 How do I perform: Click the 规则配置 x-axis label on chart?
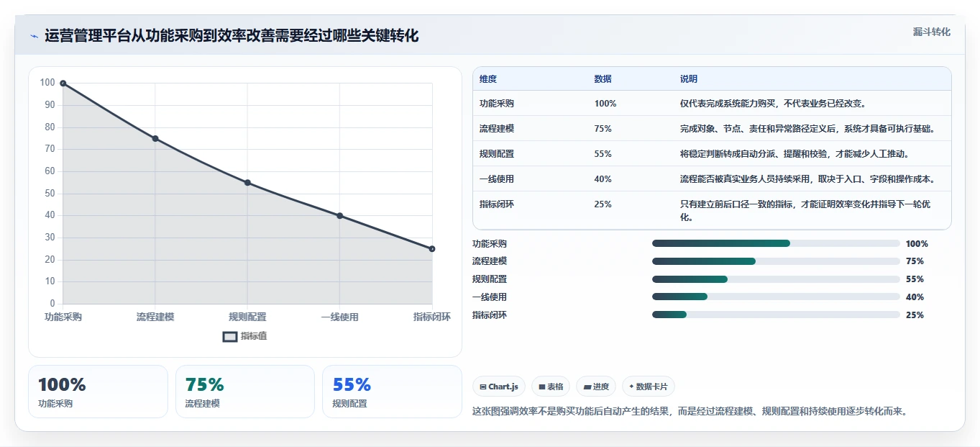pyautogui.click(x=247, y=317)
